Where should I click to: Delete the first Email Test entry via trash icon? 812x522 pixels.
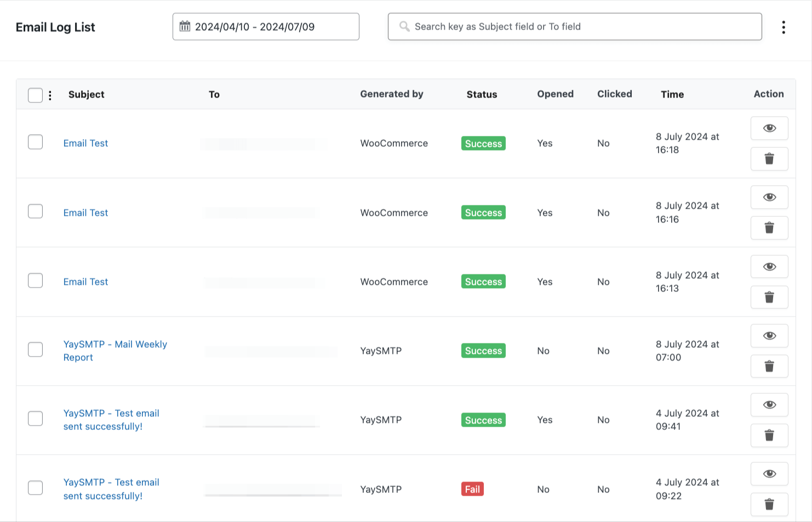[769, 159]
